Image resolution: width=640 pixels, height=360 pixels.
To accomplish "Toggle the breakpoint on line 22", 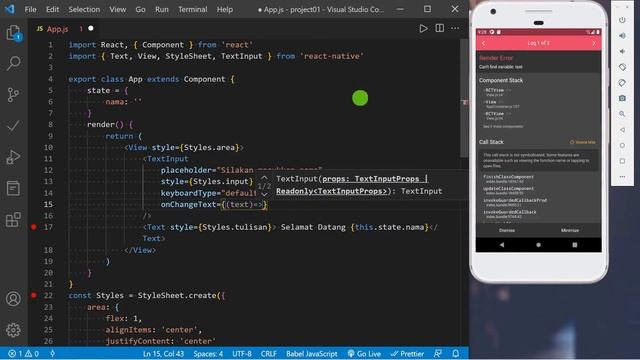I will [34, 295].
